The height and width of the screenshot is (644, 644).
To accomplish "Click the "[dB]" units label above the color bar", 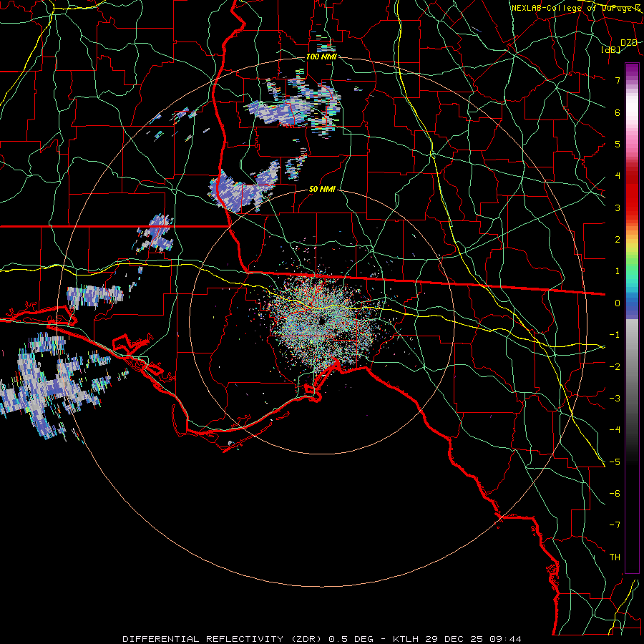I will [x=611, y=49].
